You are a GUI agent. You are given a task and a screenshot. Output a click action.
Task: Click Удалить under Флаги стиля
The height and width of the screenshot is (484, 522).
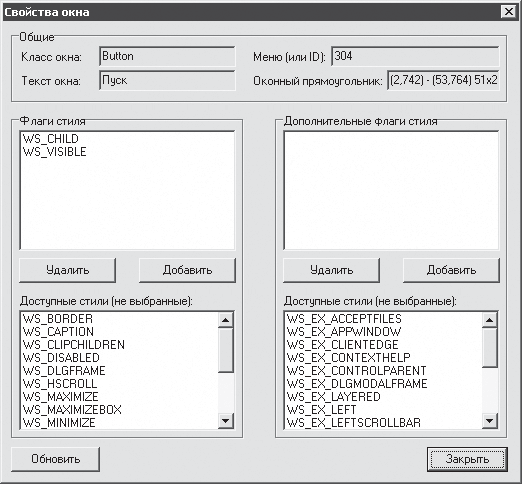pos(68,270)
